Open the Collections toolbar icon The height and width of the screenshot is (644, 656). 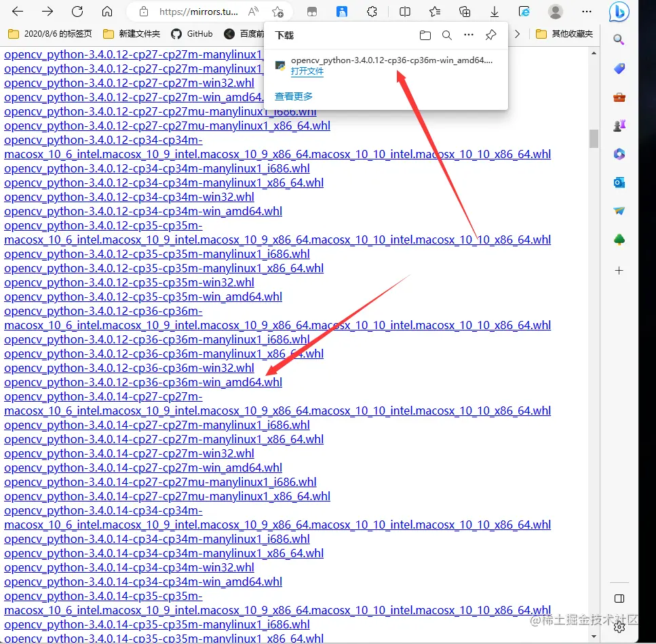(465, 12)
